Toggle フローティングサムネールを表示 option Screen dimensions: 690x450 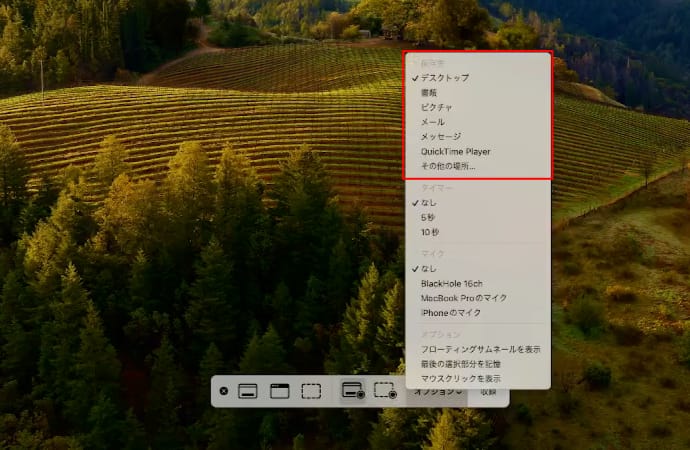(x=480, y=349)
